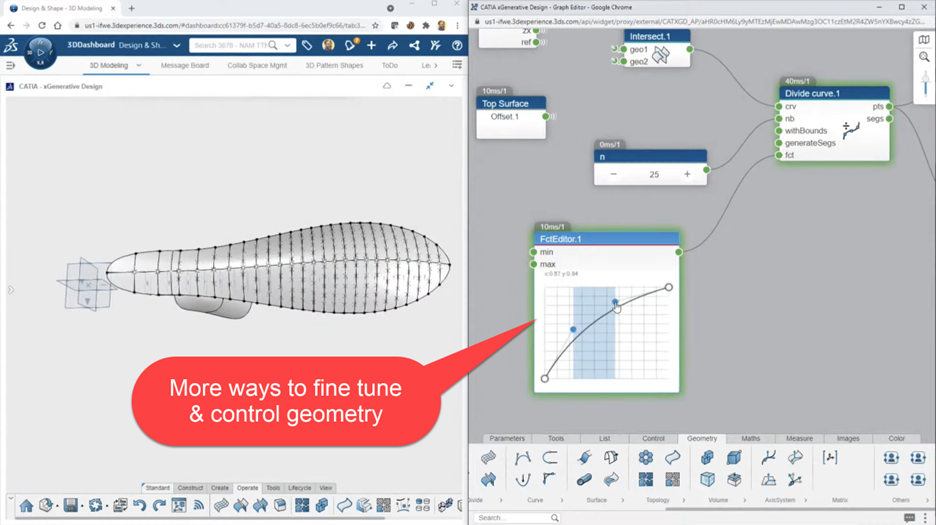Image resolution: width=936 pixels, height=525 pixels.
Task: Open the 3D Pattern Shapes tab
Action: click(334, 65)
